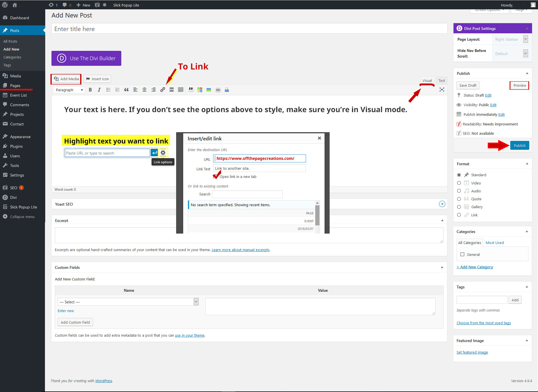Click the URL field in link dialog
538x392 pixels.
(260, 158)
